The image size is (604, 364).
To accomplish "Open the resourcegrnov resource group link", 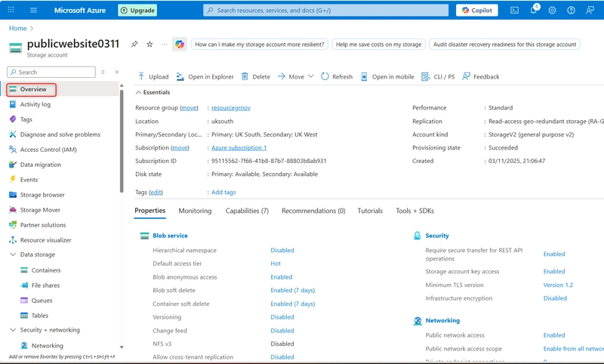I will click(x=231, y=108).
